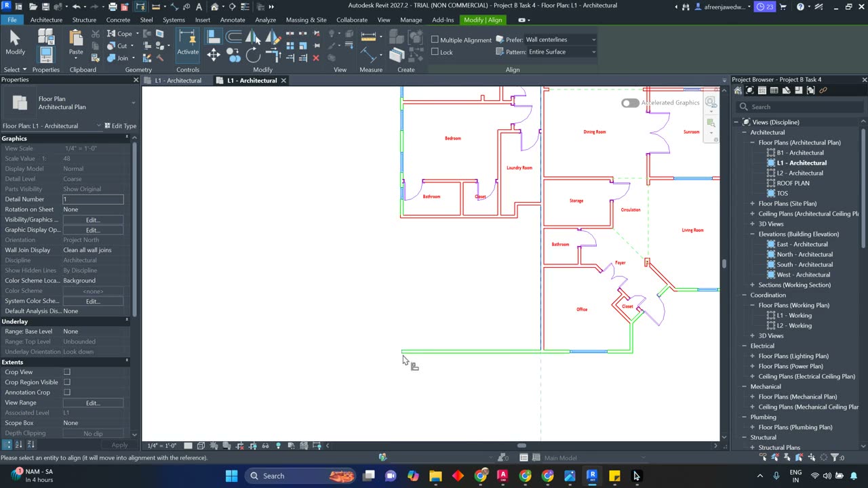
Task: Switch to the first L1 - Architectural view tab
Action: point(178,81)
